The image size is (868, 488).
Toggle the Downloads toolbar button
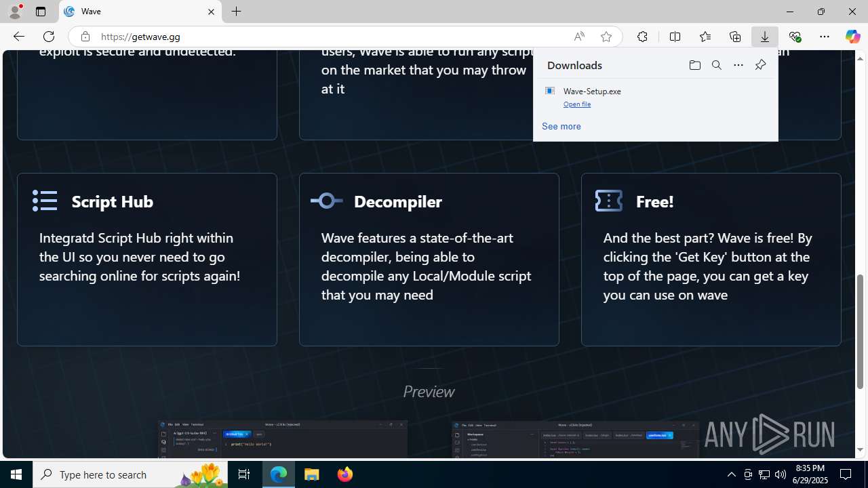[x=765, y=37]
